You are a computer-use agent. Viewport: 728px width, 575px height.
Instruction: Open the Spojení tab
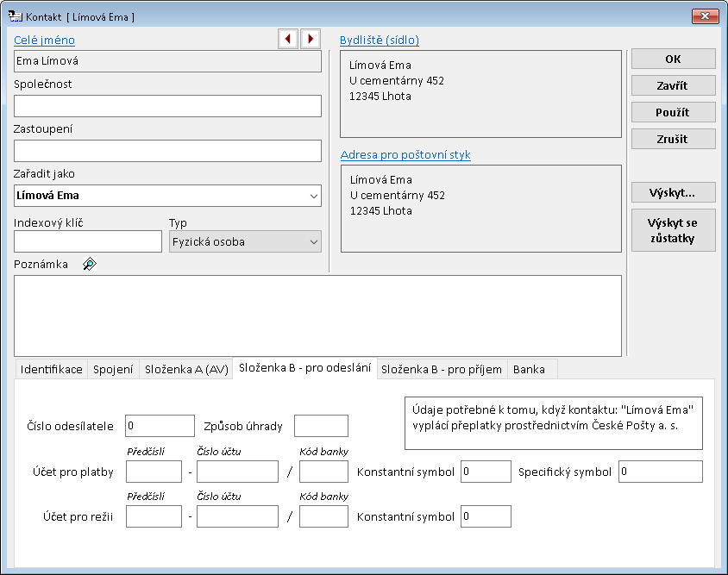pyautogui.click(x=112, y=369)
